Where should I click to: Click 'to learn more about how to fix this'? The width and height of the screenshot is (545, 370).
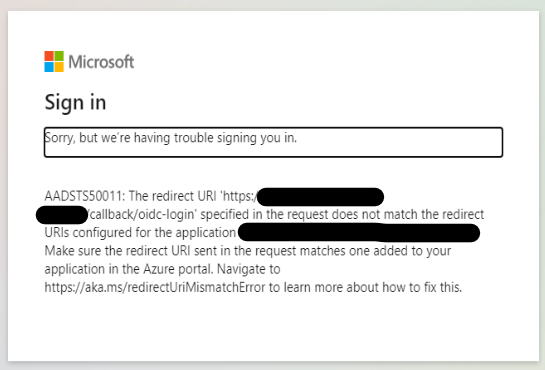tap(365, 288)
